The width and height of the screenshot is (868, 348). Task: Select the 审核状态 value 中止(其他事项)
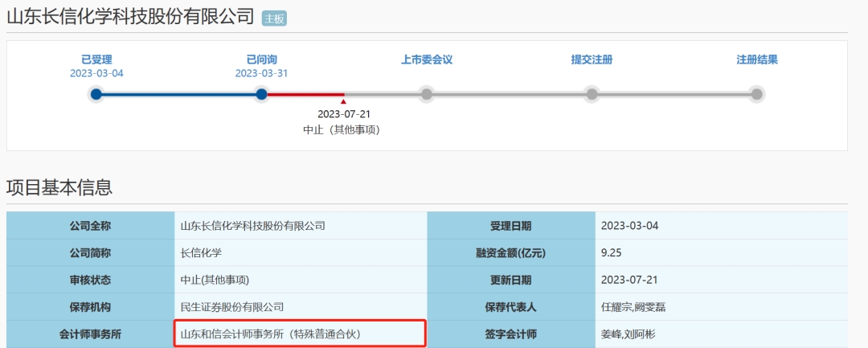pos(215,280)
